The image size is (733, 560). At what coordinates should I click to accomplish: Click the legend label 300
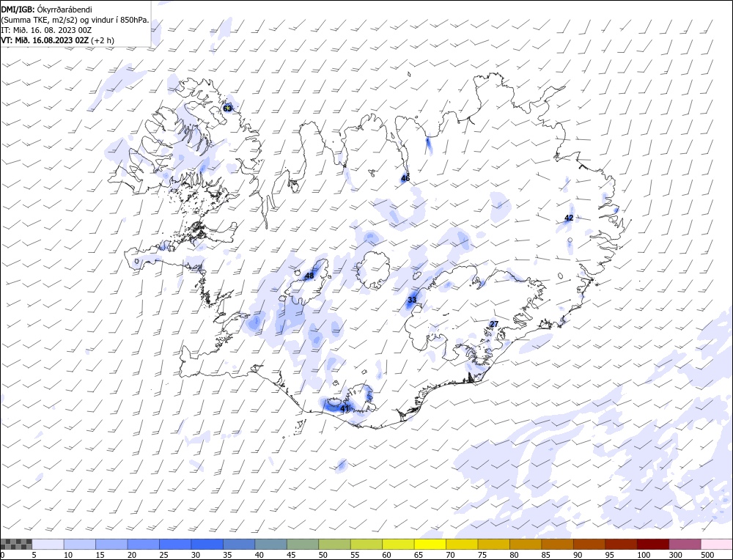676,555
